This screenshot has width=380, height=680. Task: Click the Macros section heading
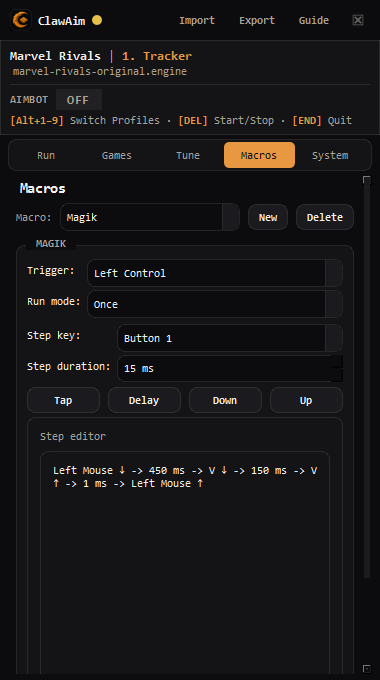coord(43,188)
